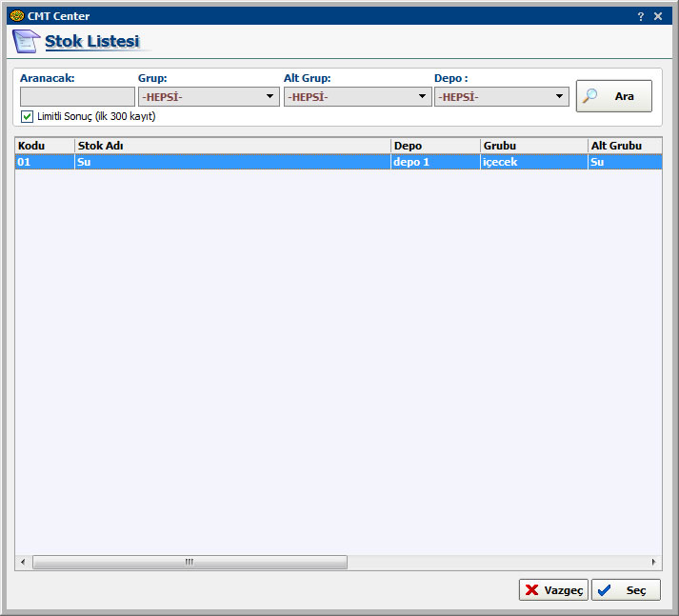Screen dimensions: 679x616
Task: Click the magnifier icon on Ara button
Action: point(590,96)
